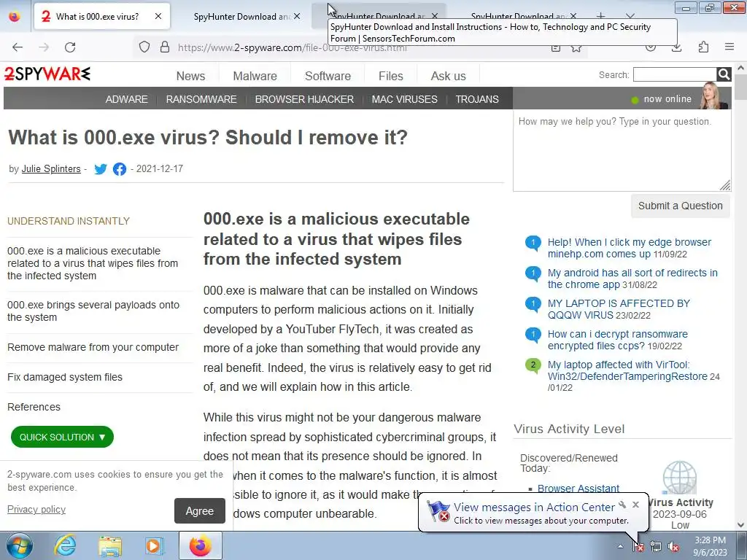Share via the Twitter bird icon
This screenshot has width=747, height=560.
click(101, 169)
